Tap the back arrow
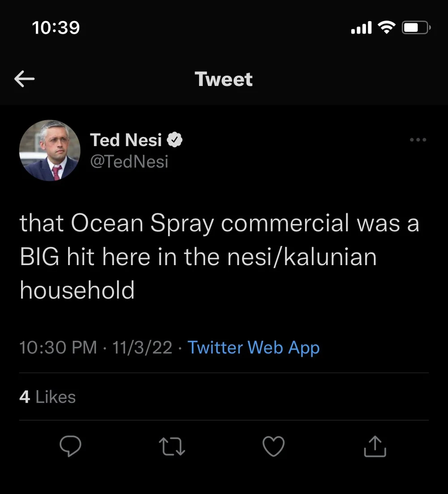This screenshot has width=448, height=494. tap(24, 79)
